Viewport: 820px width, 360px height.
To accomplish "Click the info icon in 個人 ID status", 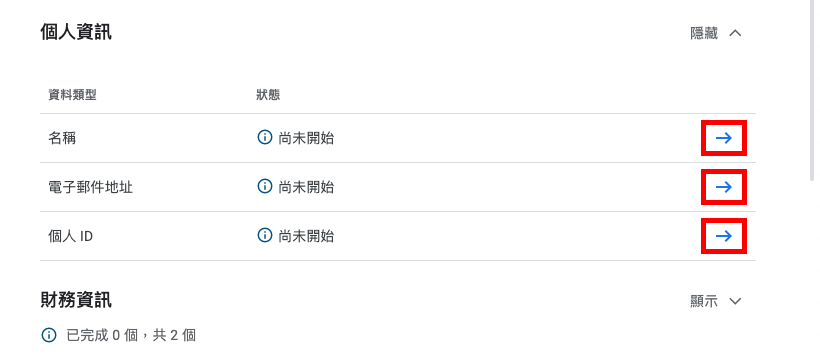I will click(x=265, y=235).
